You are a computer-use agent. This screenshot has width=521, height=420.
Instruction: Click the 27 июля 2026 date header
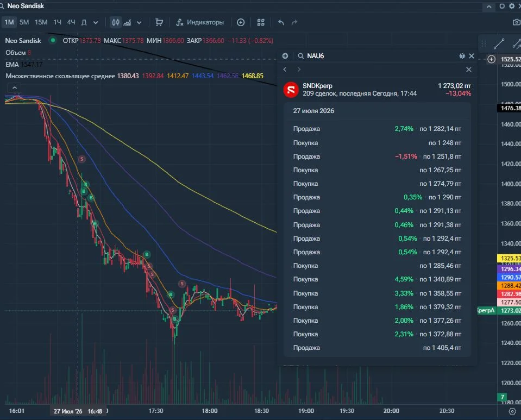point(313,111)
